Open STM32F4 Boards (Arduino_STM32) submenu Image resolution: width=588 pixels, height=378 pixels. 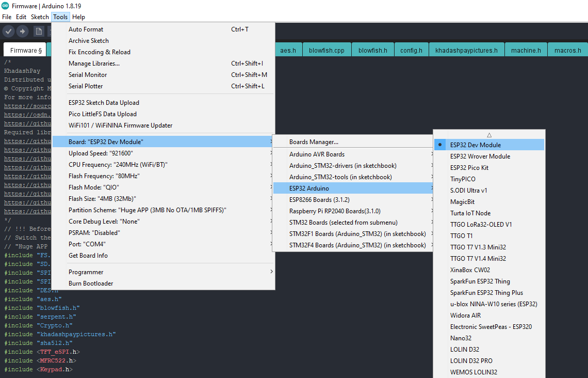[353, 245]
